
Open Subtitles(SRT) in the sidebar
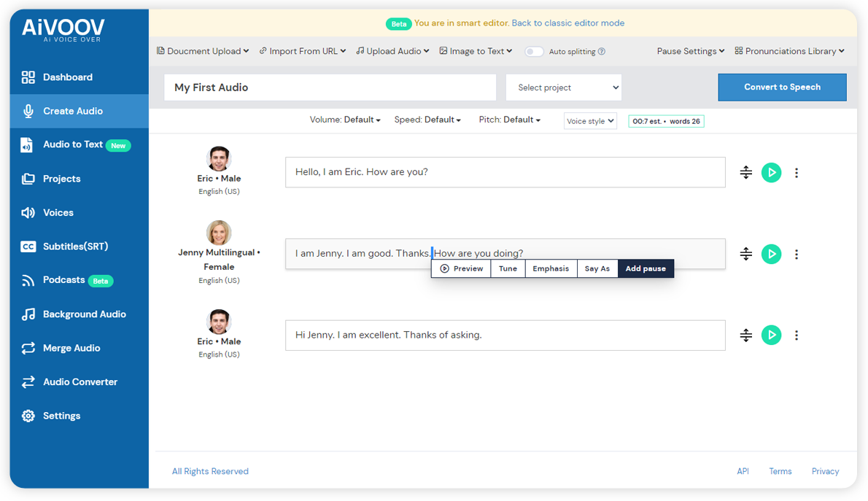coord(75,246)
